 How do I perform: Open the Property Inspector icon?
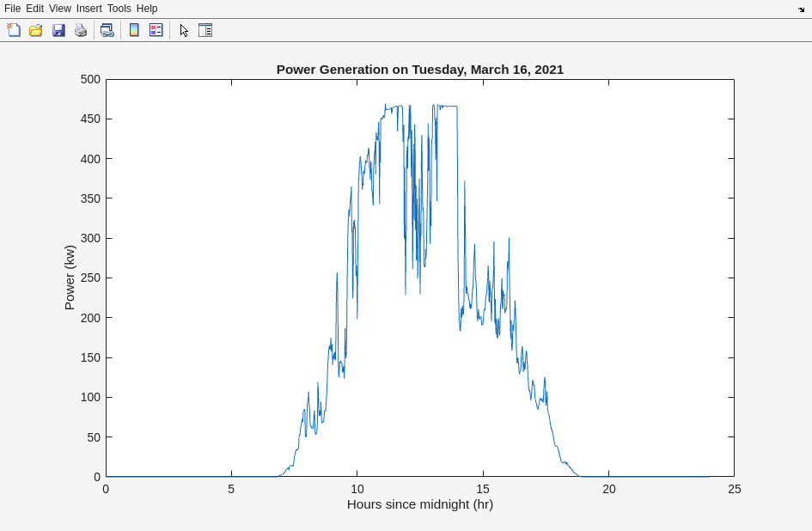pos(205,30)
